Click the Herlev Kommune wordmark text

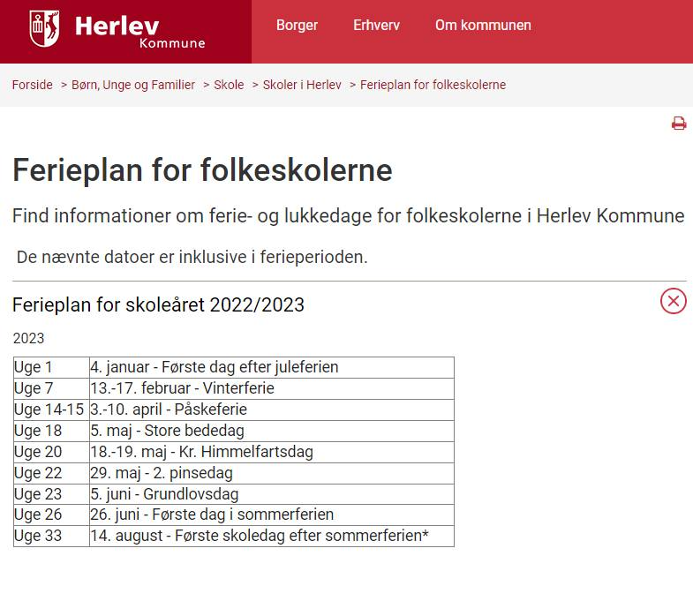click(139, 31)
